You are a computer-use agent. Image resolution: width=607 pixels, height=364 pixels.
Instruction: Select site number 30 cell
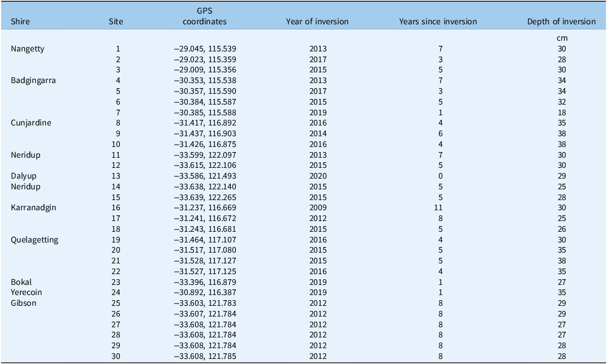click(x=116, y=356)
